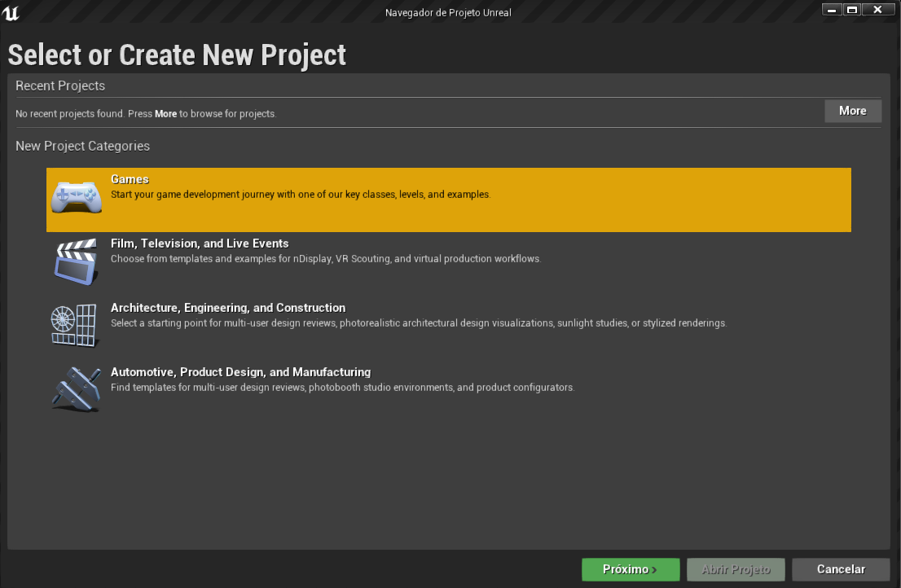Viewport: 901px width, 588px height.
Task: Maximize the project browser window
Action: tap(852, 10)
